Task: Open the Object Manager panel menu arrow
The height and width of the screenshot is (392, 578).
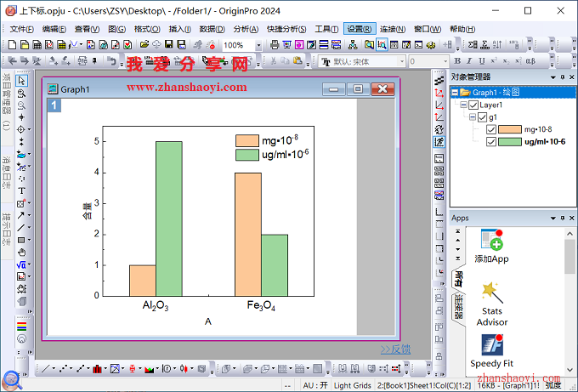Action: click(553, 77)
